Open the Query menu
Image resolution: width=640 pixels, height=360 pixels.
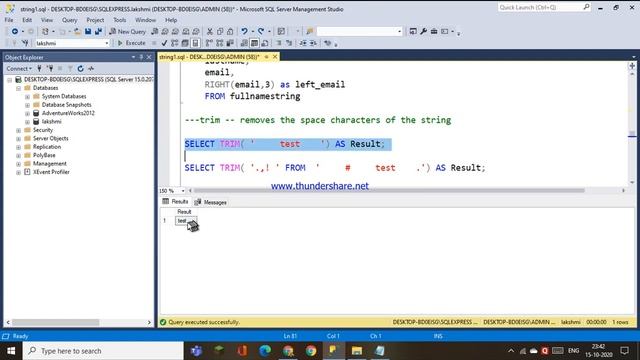[69, 20]
